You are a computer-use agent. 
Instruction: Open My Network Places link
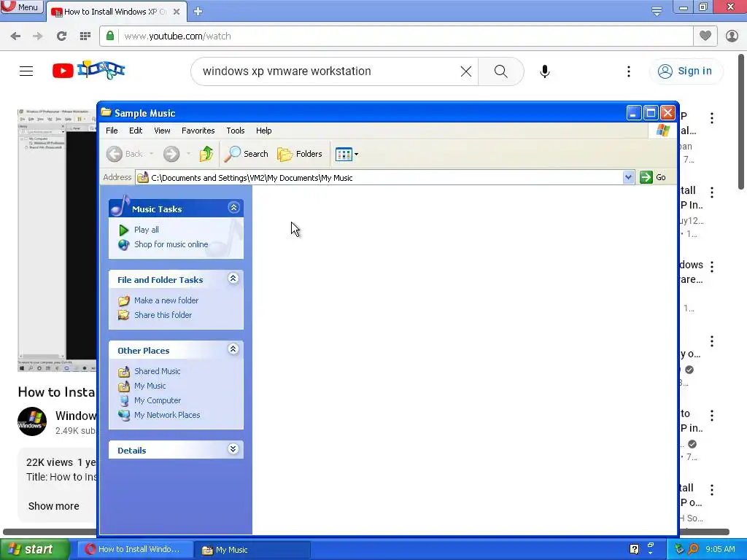(x=167, y=415)
